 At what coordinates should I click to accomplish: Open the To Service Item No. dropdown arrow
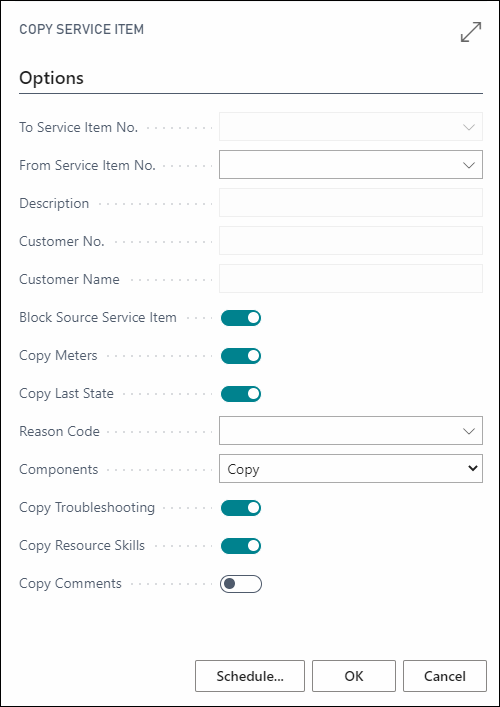469,127
